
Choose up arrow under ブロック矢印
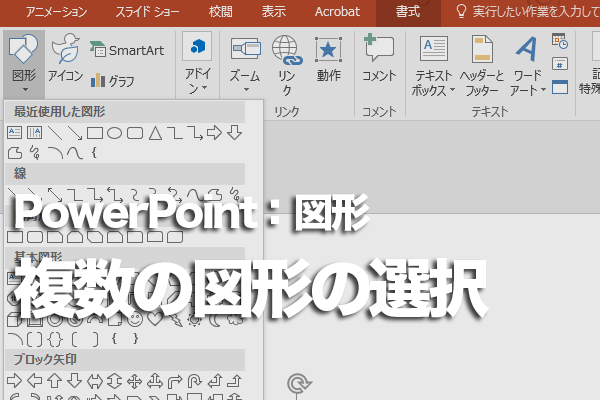[55, 381]
